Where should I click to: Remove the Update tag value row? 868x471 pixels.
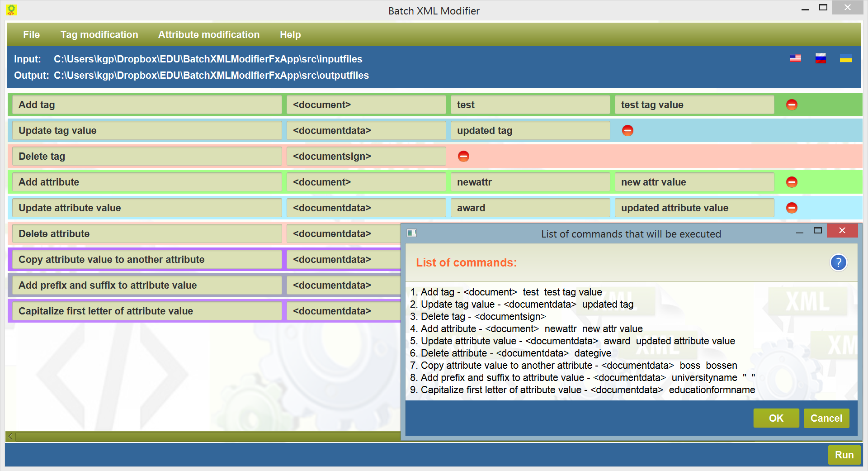(627, 130)
